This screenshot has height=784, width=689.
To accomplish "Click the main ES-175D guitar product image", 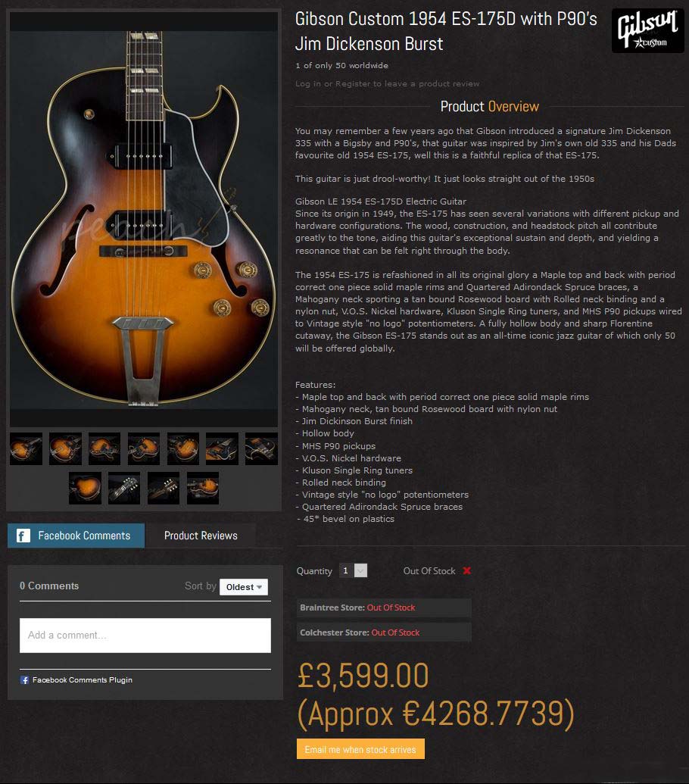I will (144, 220).
